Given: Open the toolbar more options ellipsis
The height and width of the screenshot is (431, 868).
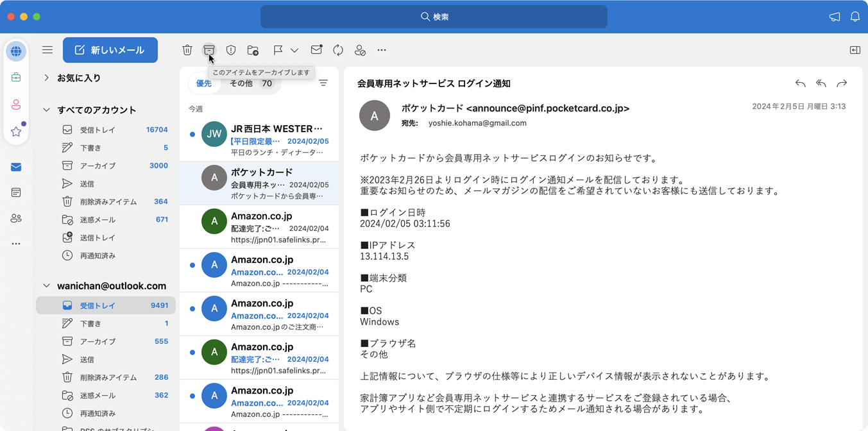Looking at the screenshot, I should pyautogui.click(x=382, y=50).
